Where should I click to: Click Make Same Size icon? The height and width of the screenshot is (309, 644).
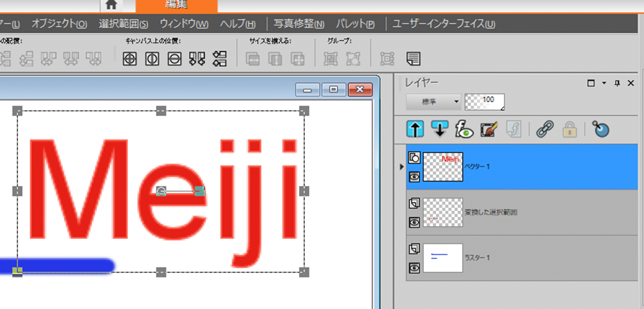point(298,59)
